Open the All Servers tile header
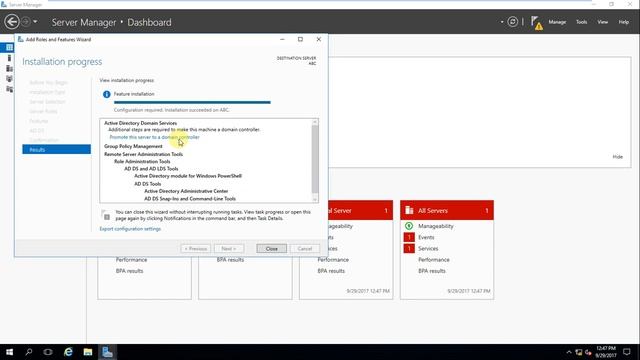This screenshot has width=640, height=360. 447,210
